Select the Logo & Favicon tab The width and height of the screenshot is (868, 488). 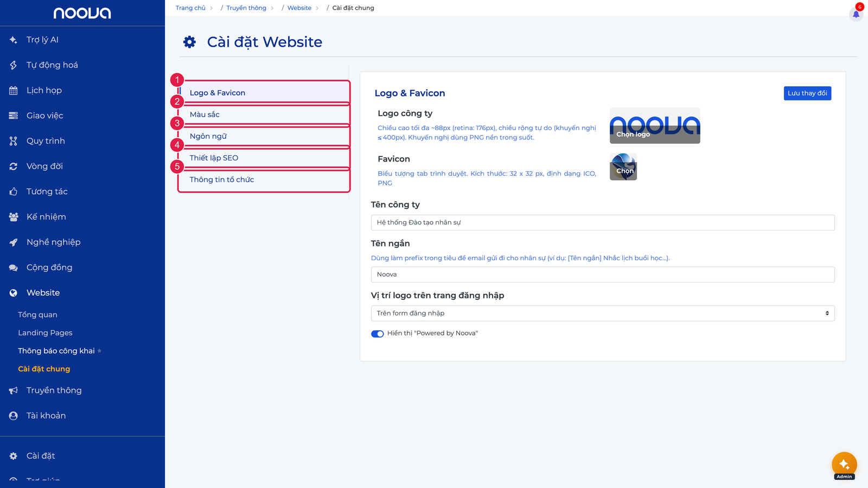[264, 93]
